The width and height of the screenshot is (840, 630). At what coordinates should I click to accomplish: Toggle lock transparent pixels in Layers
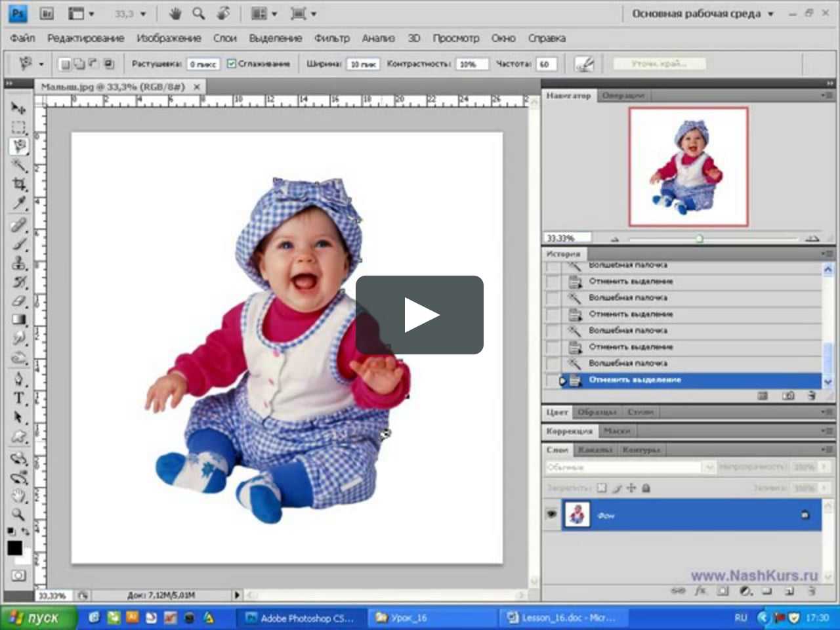point(602,488)
